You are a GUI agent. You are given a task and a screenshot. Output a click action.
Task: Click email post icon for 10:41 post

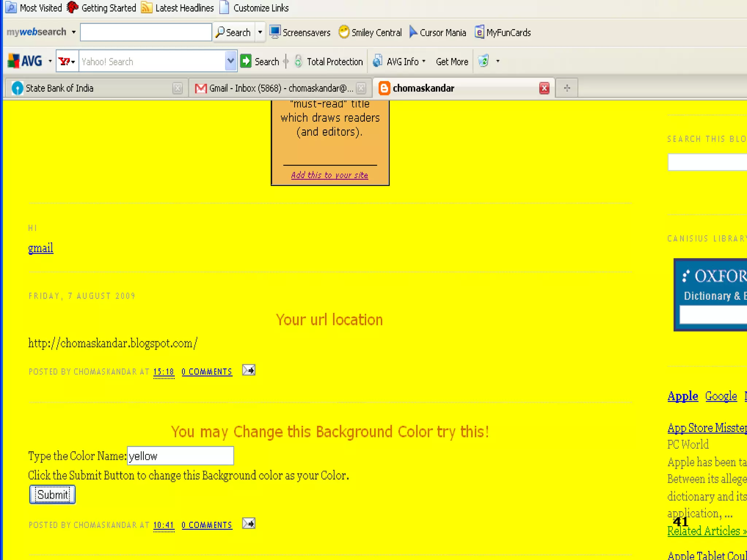248,524
